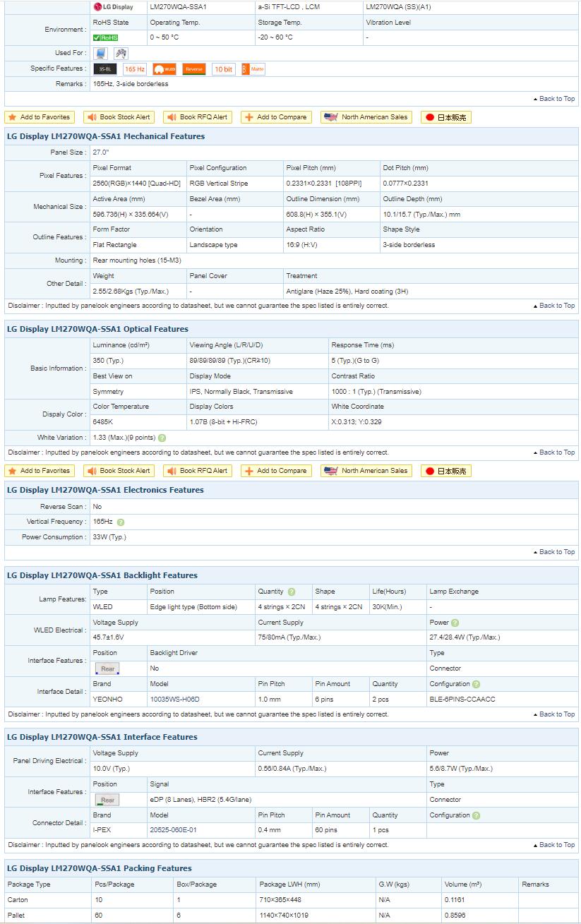Add to Compare above Electronics Features
The image size is (581, 924).
(x=276, y=471)
